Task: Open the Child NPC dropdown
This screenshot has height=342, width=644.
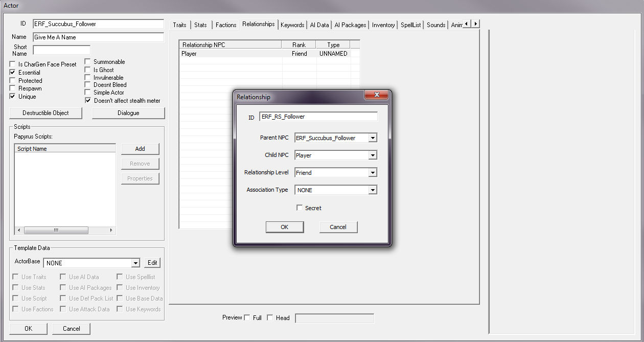Action: [373, 155]
